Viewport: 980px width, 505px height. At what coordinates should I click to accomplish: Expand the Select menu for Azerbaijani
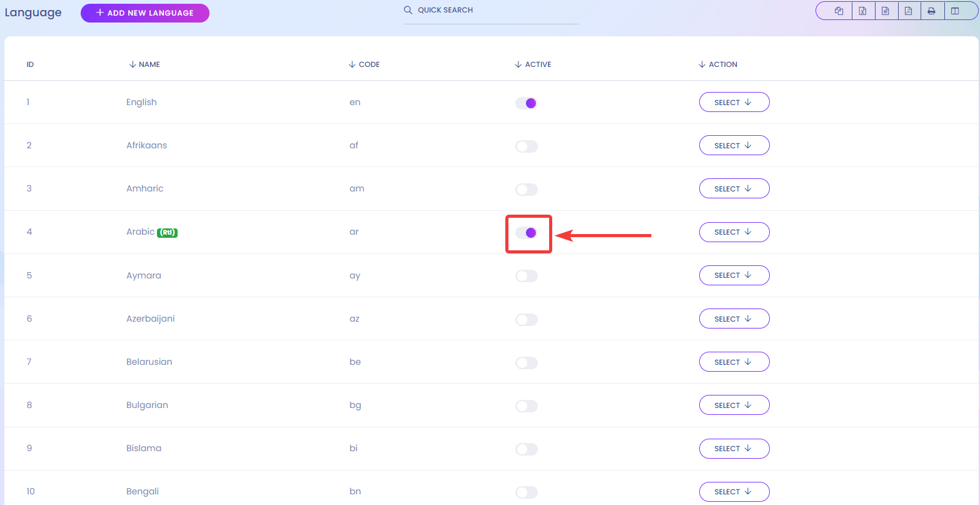(x=734, y=319)
